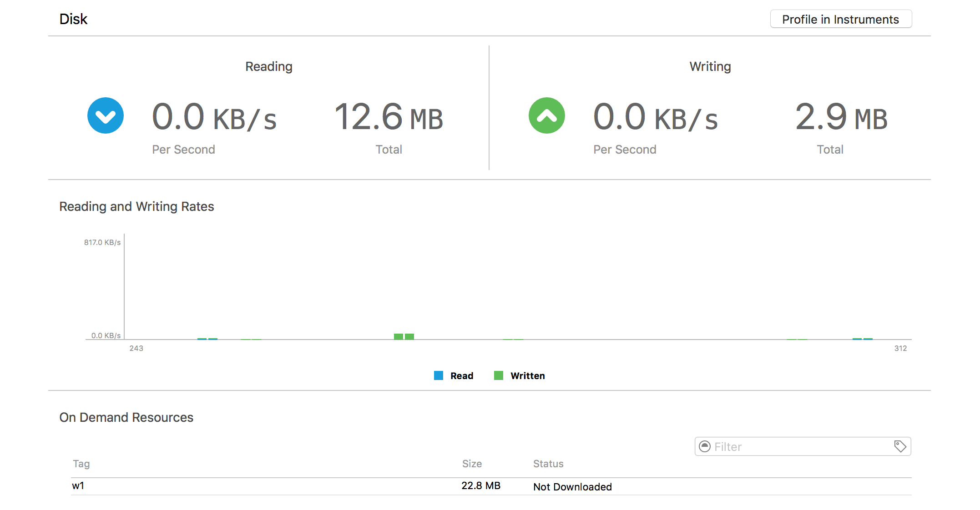Click the green Writing up-arrow icon
The width and height of the screenshot is (980, 510).
[546, 115]
